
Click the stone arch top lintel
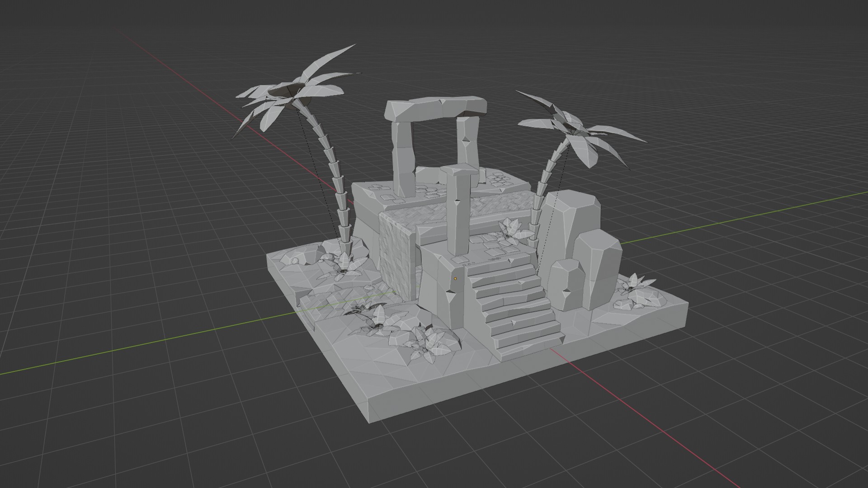pyautogui.click(x=436, y=108)
